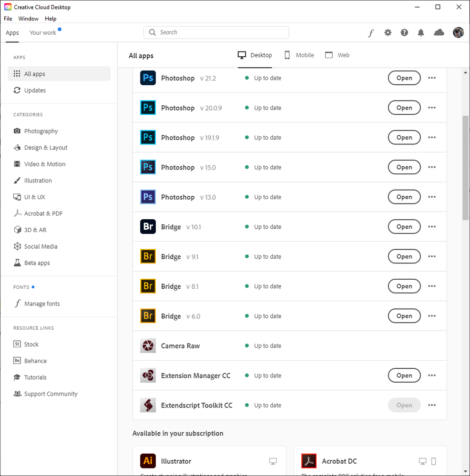Select All apps in sidebar
The width and height of the screenshot is (470, 476).
tap(59, 74)
